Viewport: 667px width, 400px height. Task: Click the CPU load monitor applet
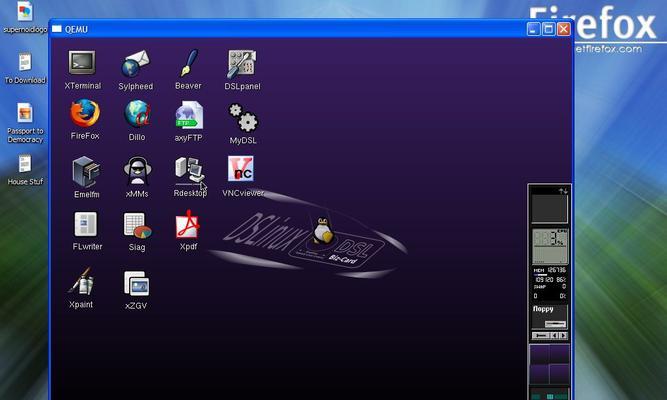tap(550, 246)
